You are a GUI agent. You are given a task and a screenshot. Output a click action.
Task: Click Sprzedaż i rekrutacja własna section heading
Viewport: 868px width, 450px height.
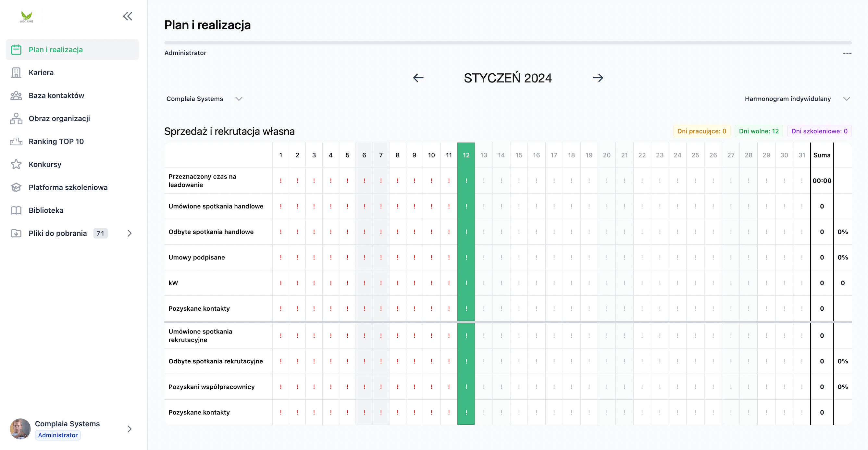229,131
